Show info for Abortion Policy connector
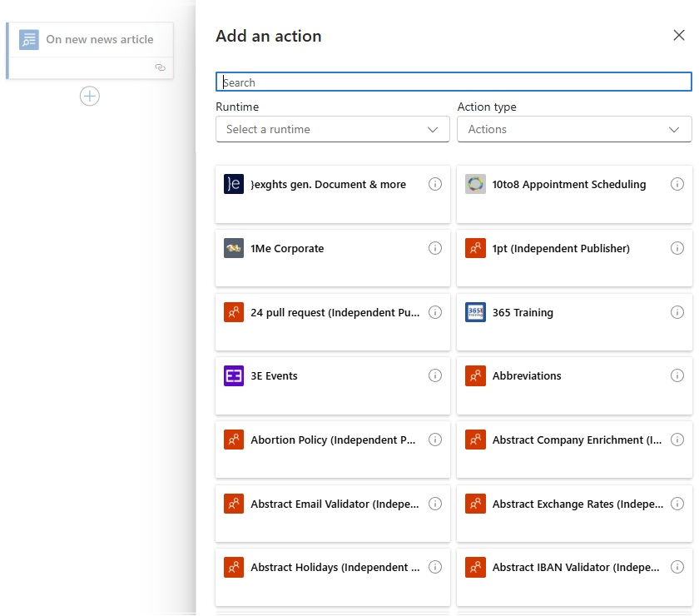This screenshot has height=616, width=699. (x=435, y=440)
